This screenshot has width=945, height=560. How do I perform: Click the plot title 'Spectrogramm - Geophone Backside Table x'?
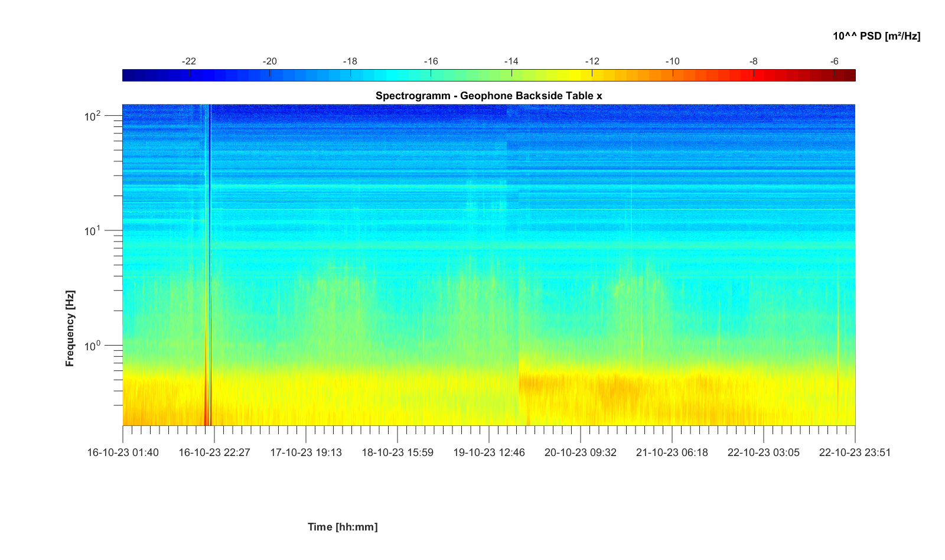488,96
